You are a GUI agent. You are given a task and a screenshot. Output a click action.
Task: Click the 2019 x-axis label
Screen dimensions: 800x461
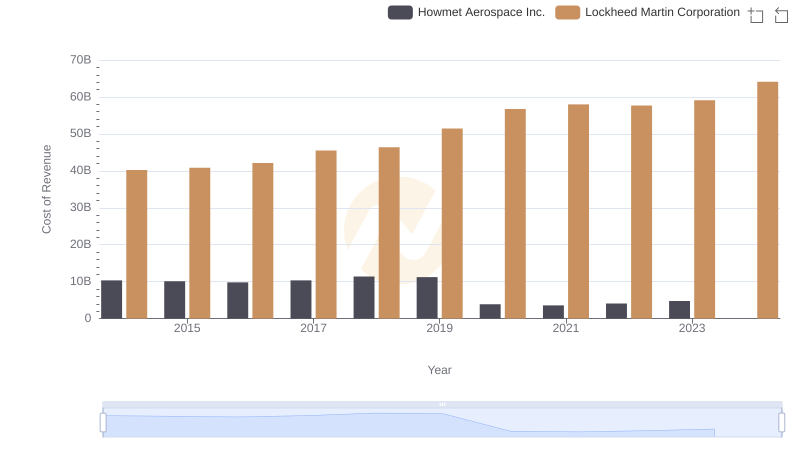[x=439, y=328]
